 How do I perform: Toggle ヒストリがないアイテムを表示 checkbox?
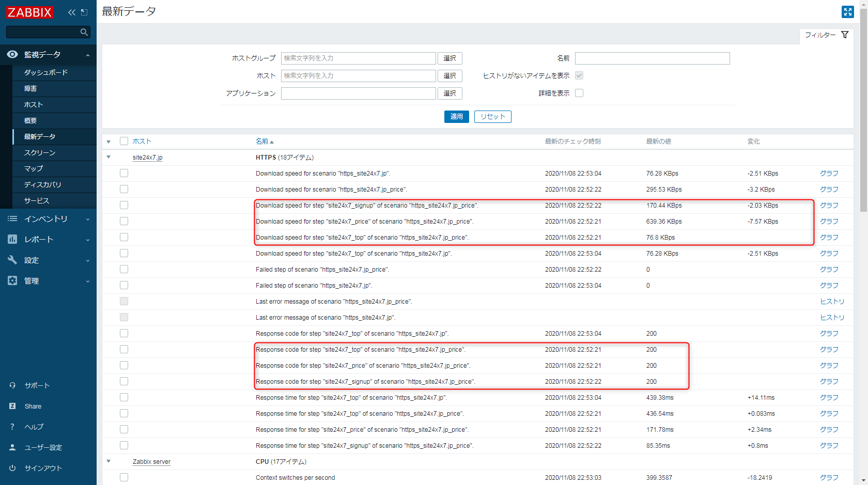tap(579, 75)
